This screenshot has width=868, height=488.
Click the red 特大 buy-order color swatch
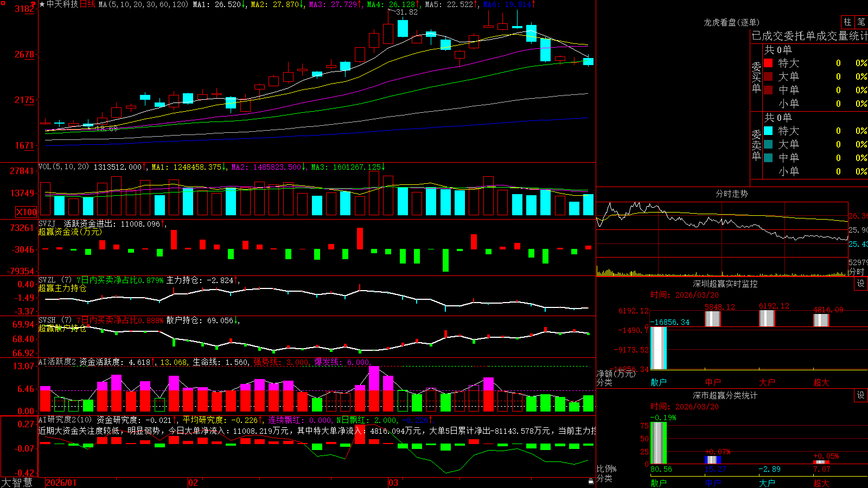[x=768, y=63]
